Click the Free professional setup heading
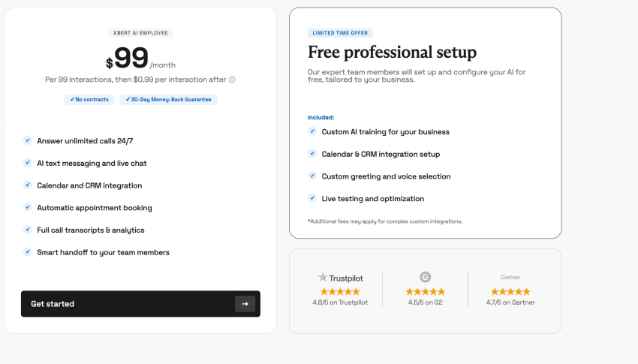 tap(392, 52)
